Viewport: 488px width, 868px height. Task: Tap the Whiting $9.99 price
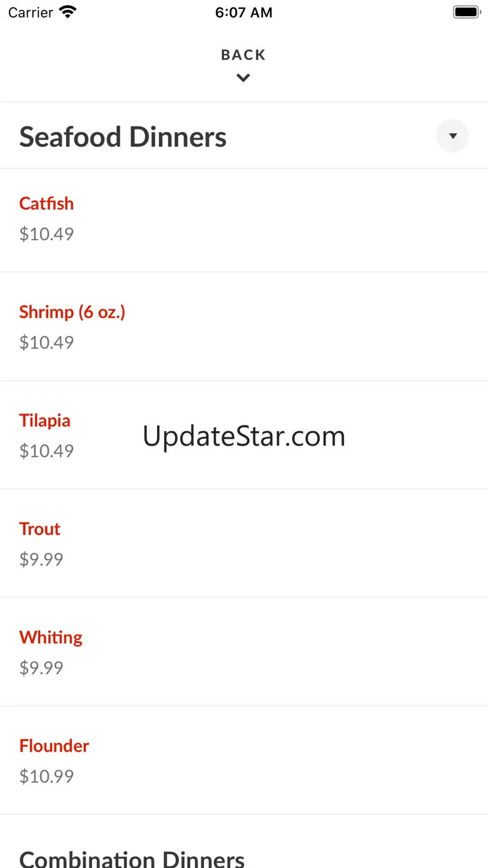41,668
